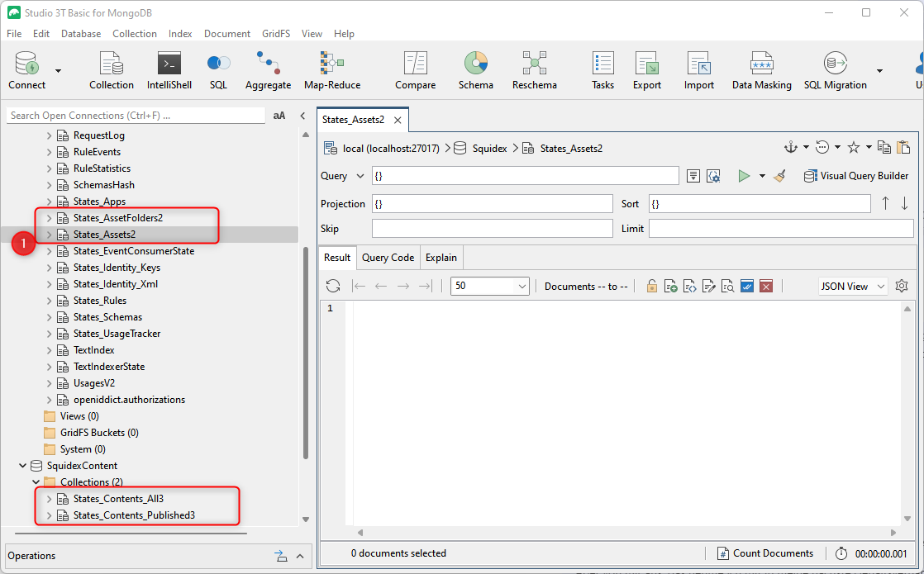Run the query with the green play button
Screen dimensions: 924x574
pyautogui.click(x=744, y=176)
